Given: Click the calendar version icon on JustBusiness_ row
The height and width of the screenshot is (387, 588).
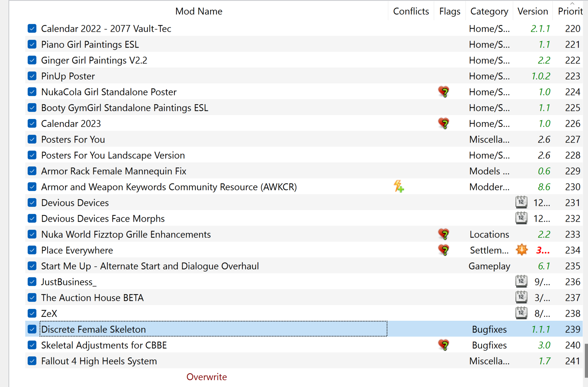Looking at the screenshot, I should click(x=521, y=281).
